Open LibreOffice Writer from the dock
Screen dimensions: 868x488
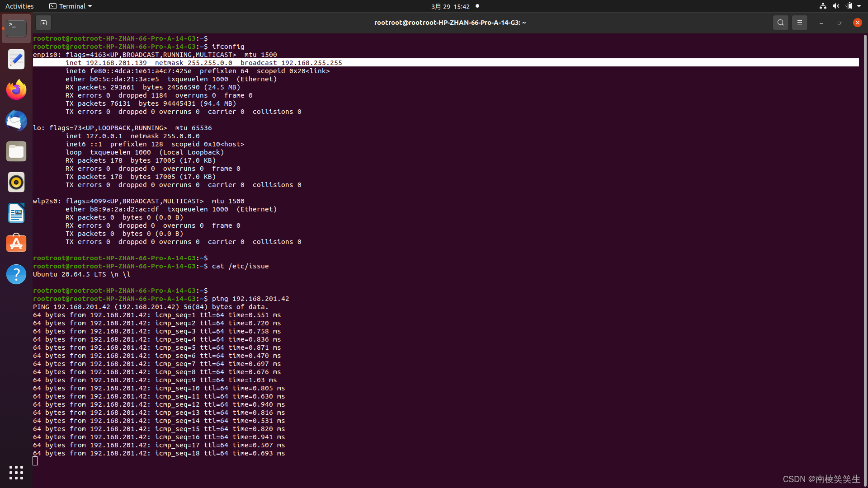click(16, 213)
